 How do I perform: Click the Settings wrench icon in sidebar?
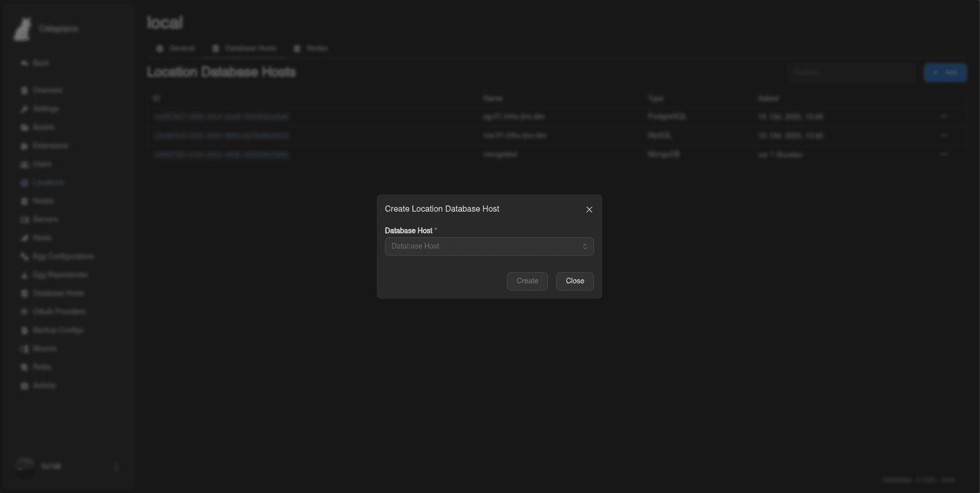tap(24, 109)
